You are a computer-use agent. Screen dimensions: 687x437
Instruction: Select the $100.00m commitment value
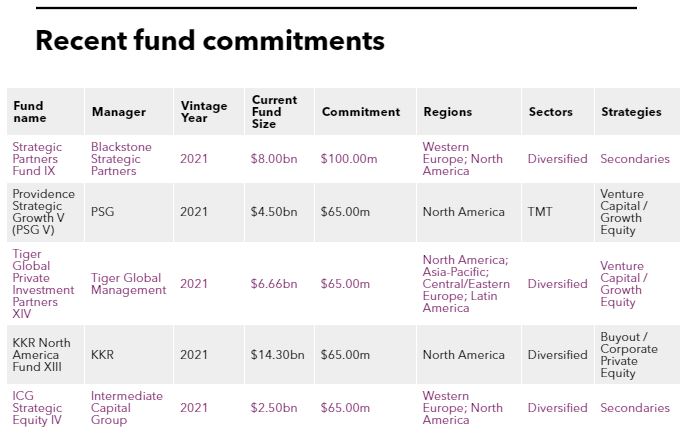click(x=349, y=159)
